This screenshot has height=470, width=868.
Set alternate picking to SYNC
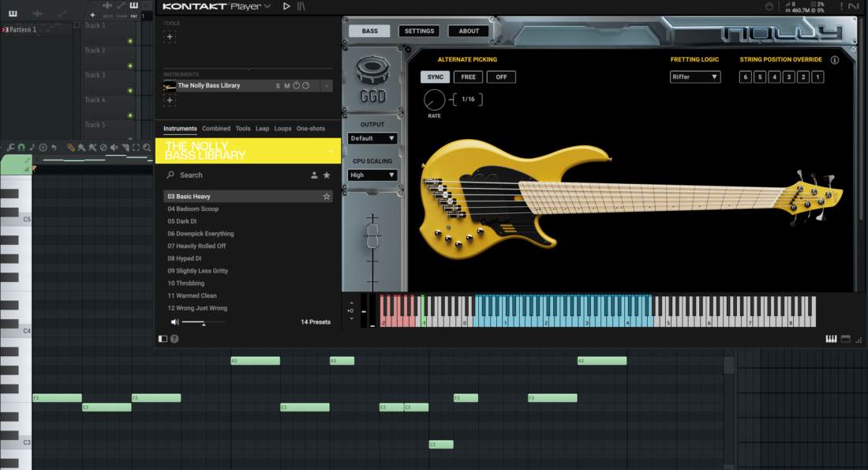(x=435, y=77)
